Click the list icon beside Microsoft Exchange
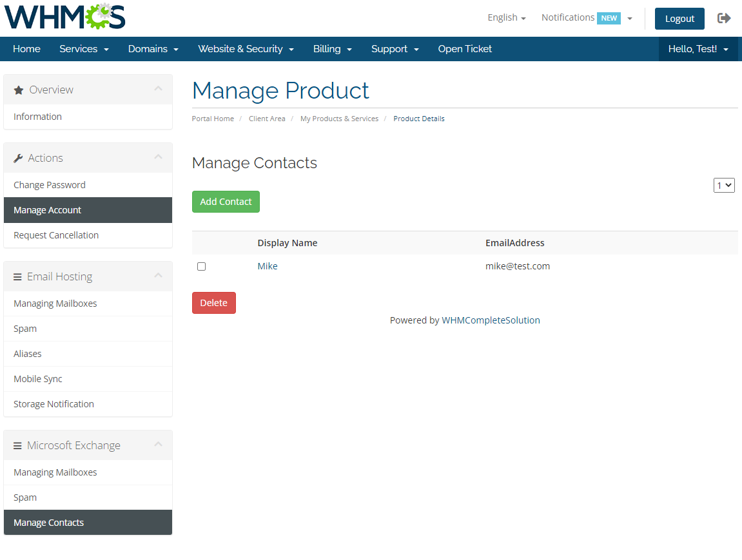The width and height of the screenshot is (742, 560). tap(17, 445)
